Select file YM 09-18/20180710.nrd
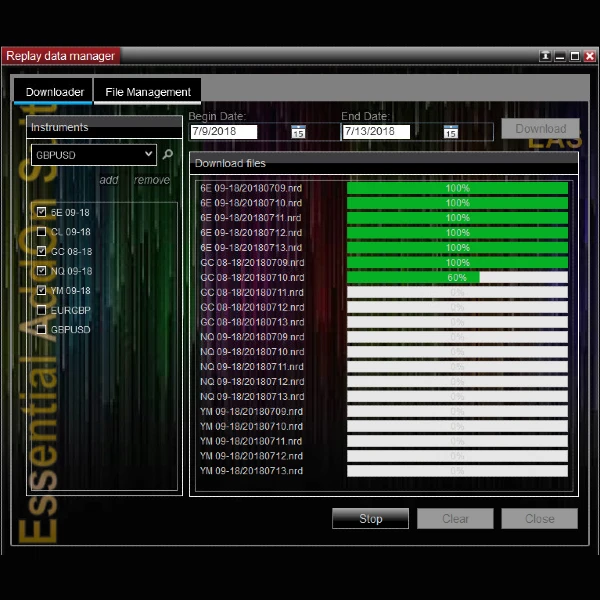The image size is (600, 600). coord(251,426)
